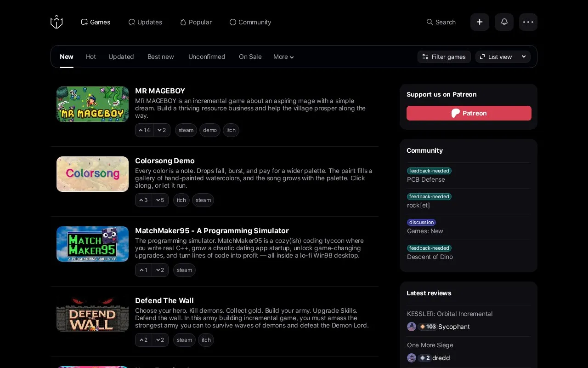Go to Games nav item
This screenshot has height=368, width=588.
point(96,22)
